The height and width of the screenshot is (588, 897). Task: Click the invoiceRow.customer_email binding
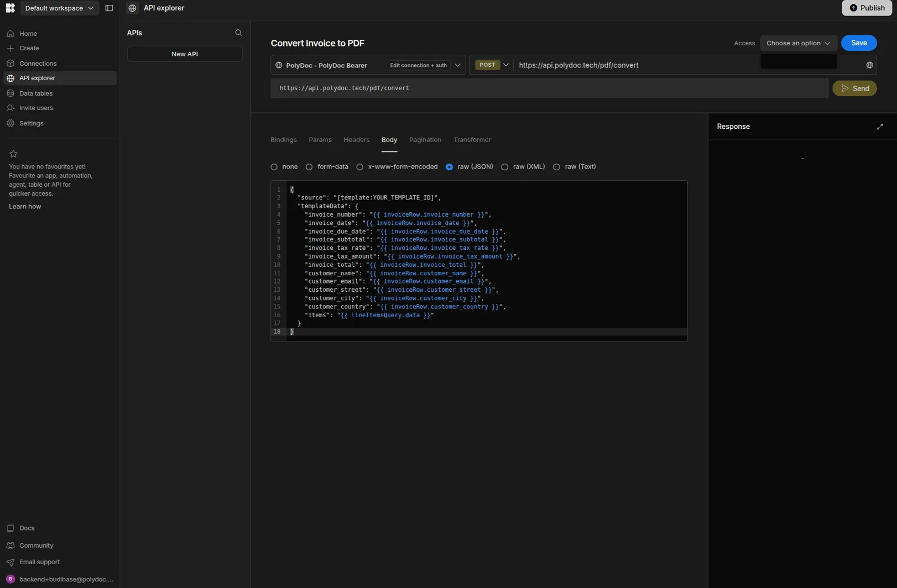(427, 281)
